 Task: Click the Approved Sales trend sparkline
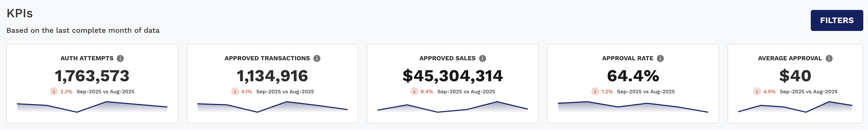pos(453,107)
